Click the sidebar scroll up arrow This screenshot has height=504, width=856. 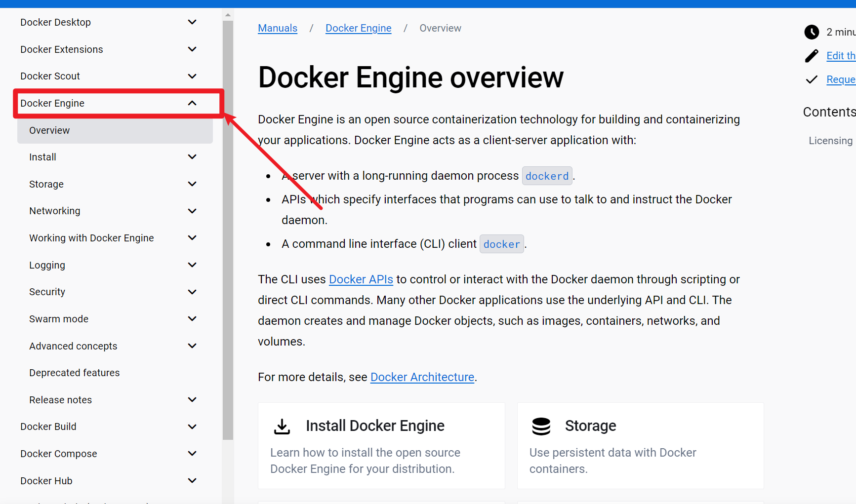228,15
